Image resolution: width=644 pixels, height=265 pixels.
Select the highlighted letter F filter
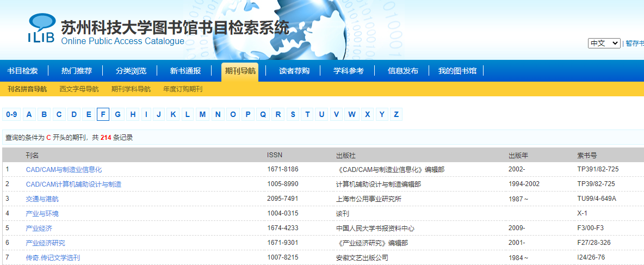point(103,114)
